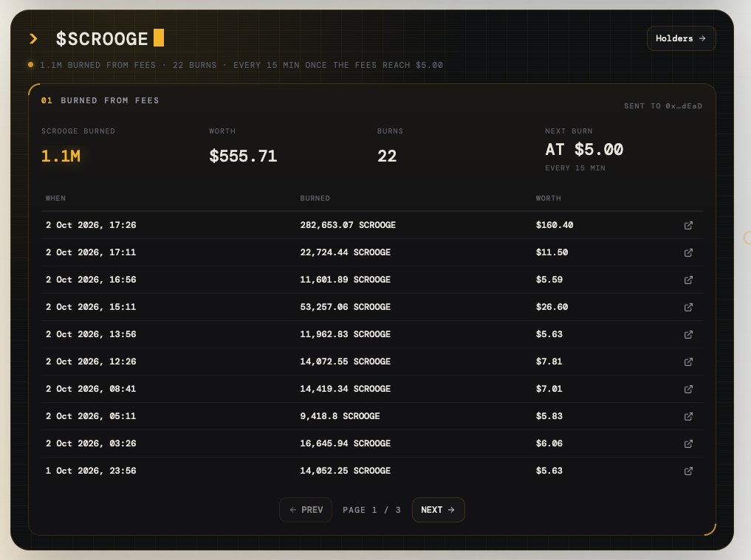
Task: Click the $555.71 worth value
Action: tap(243, 156)
